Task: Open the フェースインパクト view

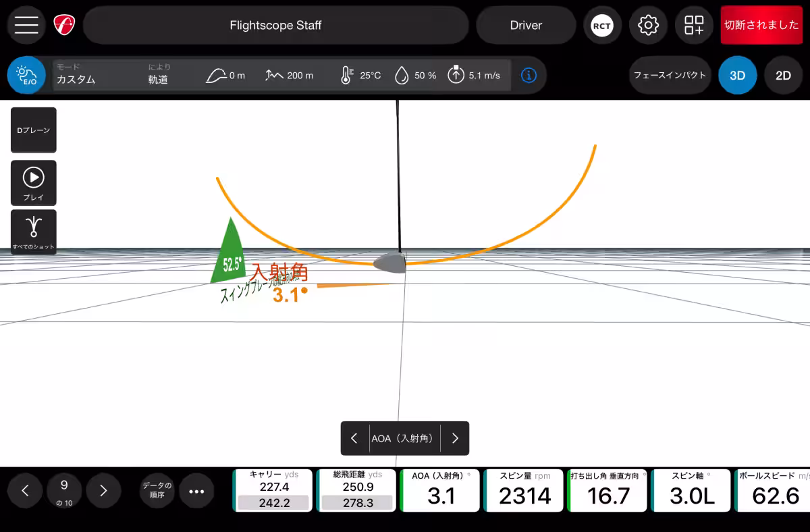Action: (x=670, y=76)
